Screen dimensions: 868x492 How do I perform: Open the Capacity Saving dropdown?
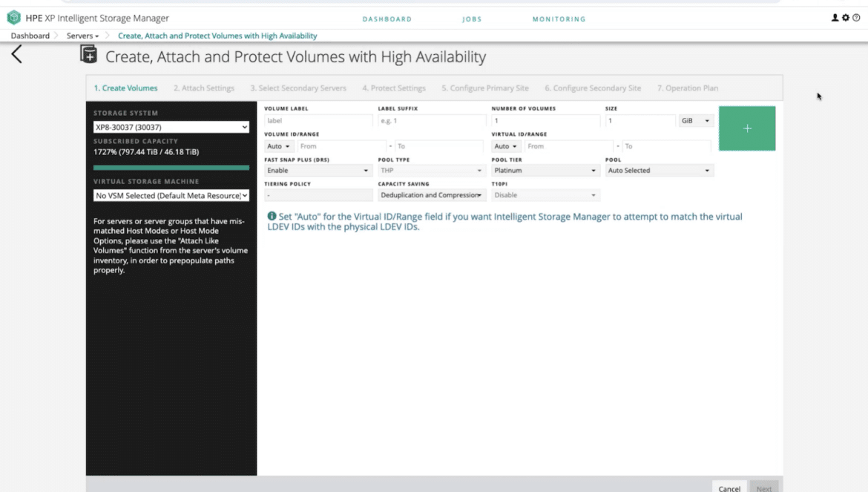[x=432, y=195]
